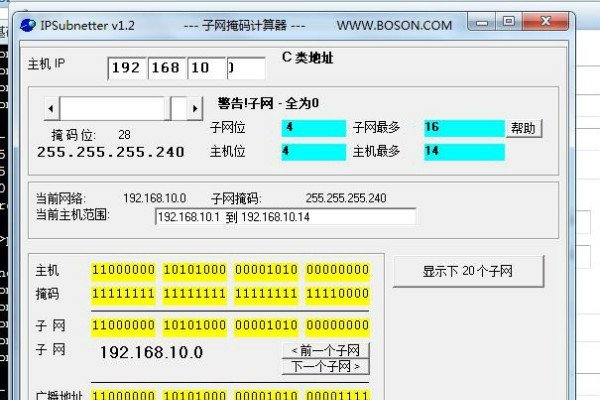The width and height of the screenshot is (600, 400).
Task: Click the 子网位 value field showing 4
Action: [314, 128]
